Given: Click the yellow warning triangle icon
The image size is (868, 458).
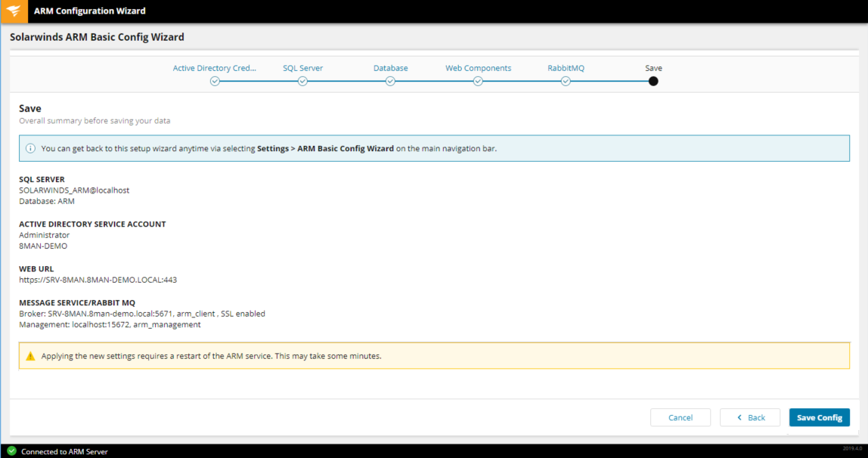Looking at the screenshot, I should click(x=30, y=356).
